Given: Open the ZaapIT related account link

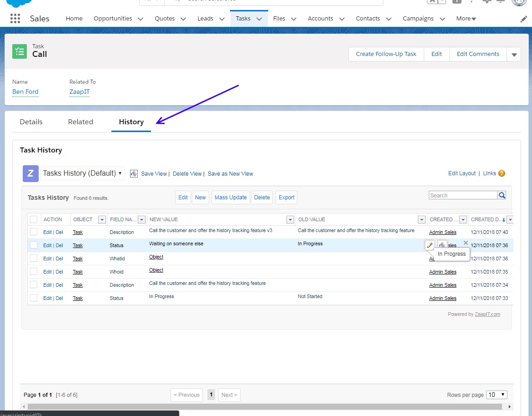Looking at the screenshot, I should (x=80, y=91).
